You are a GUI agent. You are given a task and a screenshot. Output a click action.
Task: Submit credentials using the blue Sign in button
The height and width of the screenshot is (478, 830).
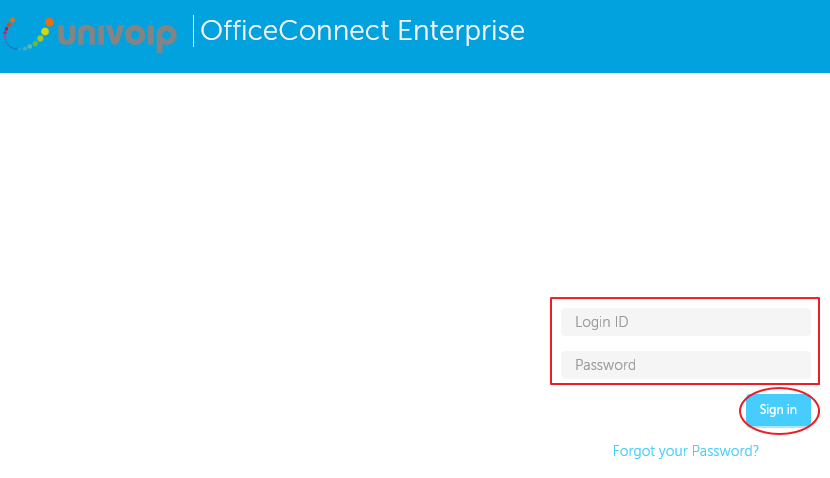click(778, 410)
